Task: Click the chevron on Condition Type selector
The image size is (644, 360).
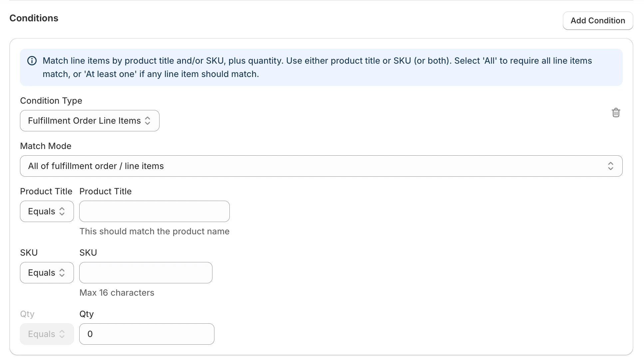Action: pos(148,121)
